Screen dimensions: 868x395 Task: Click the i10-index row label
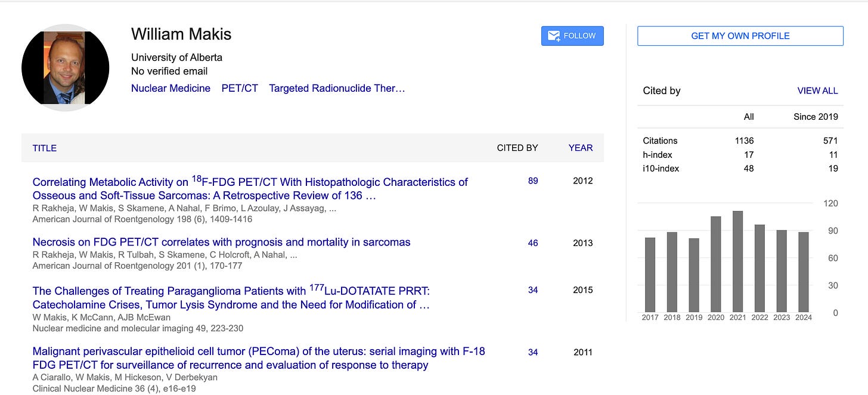661,168
